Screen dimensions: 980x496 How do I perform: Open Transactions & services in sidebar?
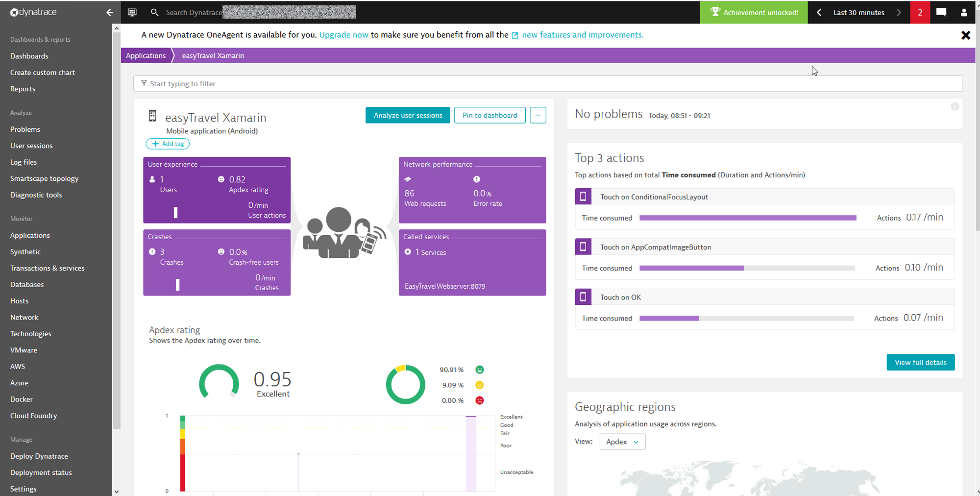pyautogui.click(x=47, y=268)
